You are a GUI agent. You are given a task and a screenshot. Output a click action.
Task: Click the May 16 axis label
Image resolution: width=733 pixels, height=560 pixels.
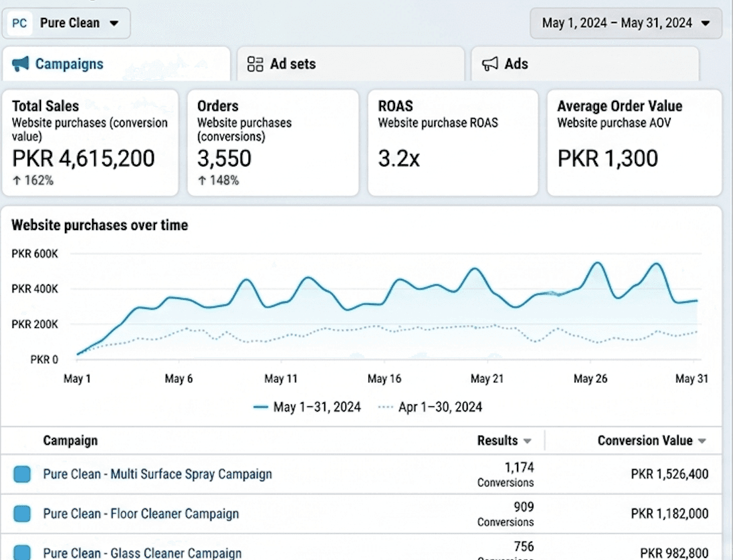pyautogui.click(x=384, y=378)
